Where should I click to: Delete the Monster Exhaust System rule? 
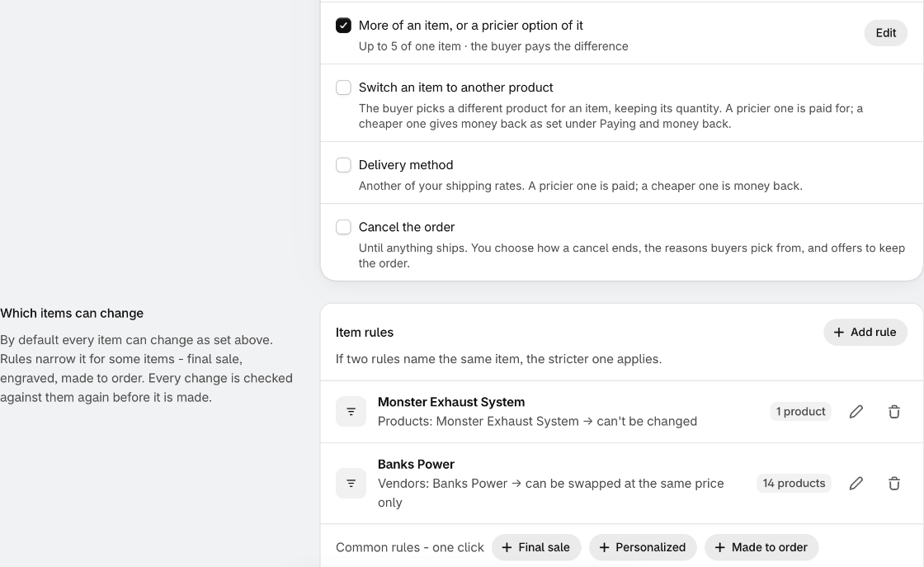(x=894, y=411)
